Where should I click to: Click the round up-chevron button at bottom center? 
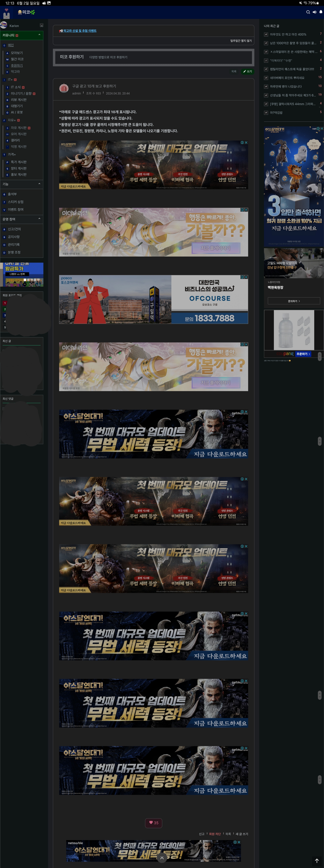162,858
